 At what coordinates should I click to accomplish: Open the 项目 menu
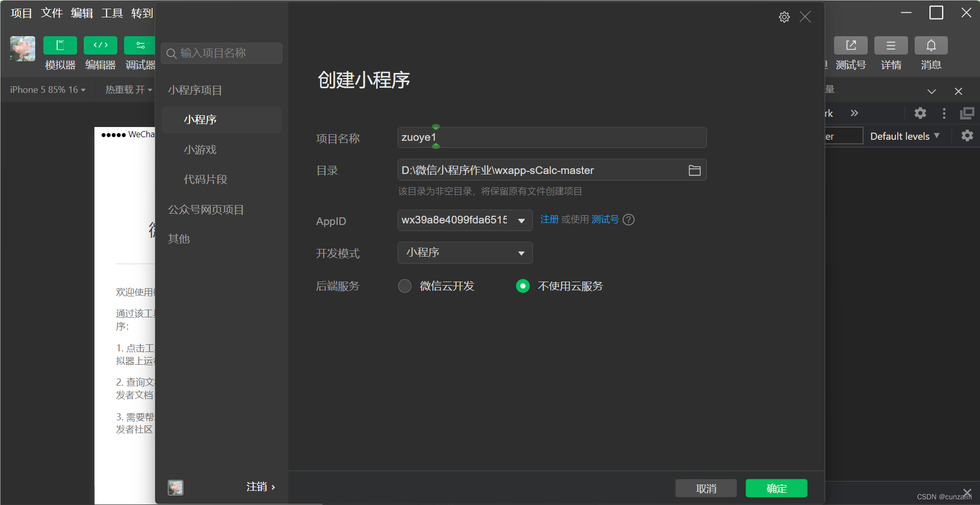(21, 13)
